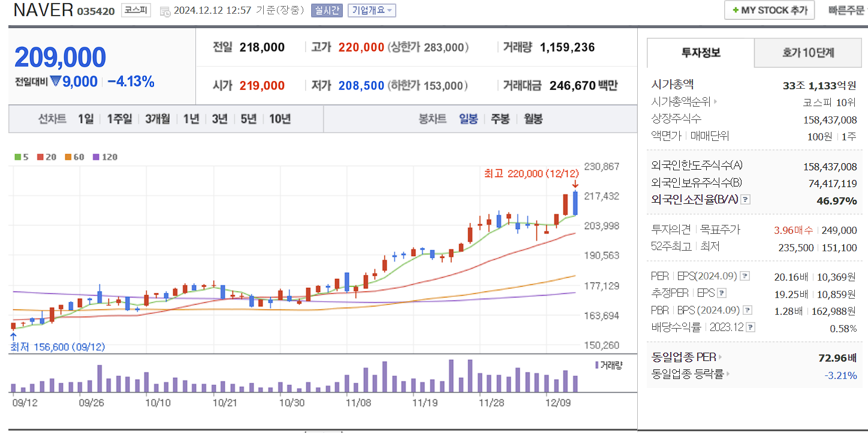Click the 외국인소진율(B/A) help question mark icon
Viewport: 868px width, 433px height.
745,200
